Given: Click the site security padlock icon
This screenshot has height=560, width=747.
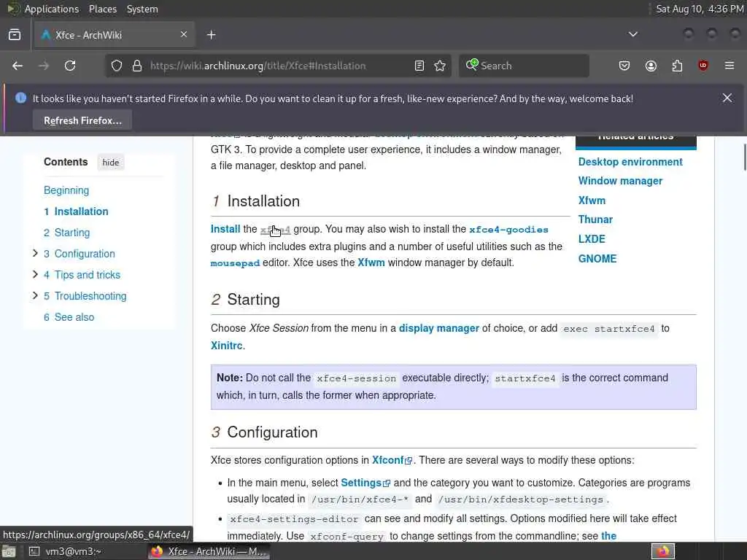Looking at the screenshot, I should 137,66.
